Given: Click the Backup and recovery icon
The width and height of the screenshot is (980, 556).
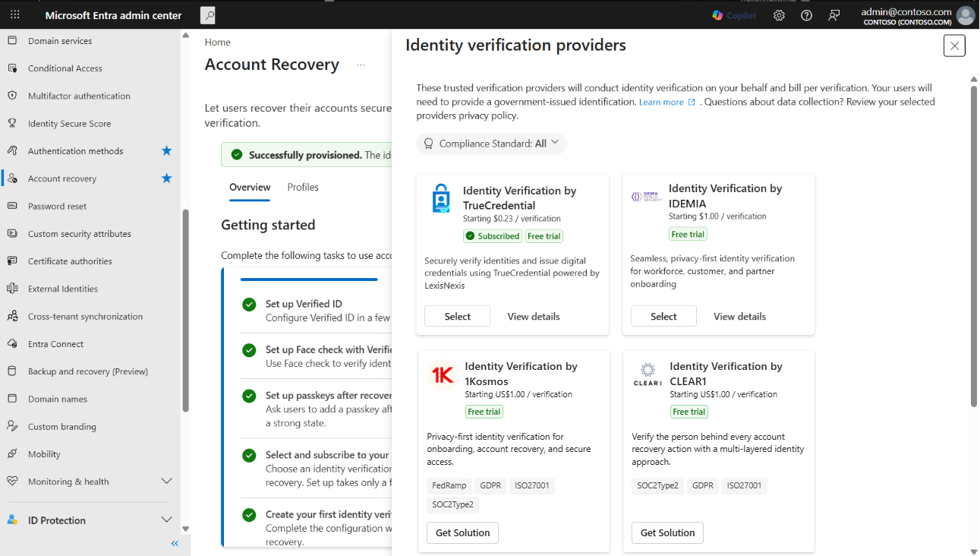Looking at the screenshot, I should (x=12, y=371).
